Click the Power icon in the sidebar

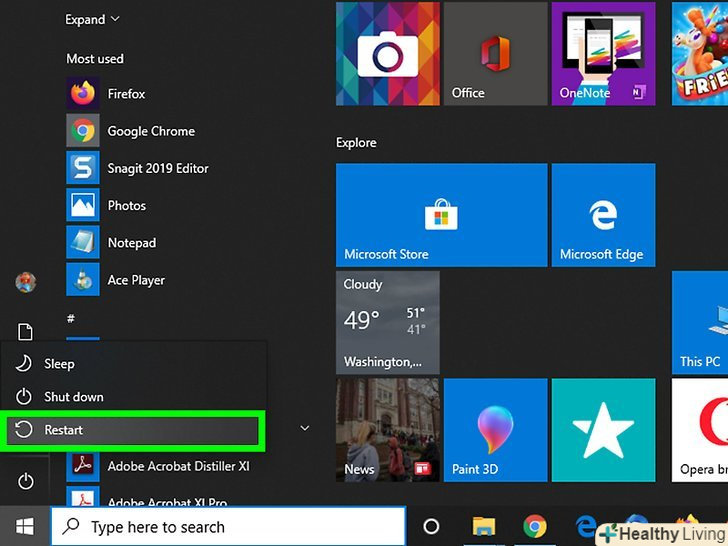[x=26, y=482]
